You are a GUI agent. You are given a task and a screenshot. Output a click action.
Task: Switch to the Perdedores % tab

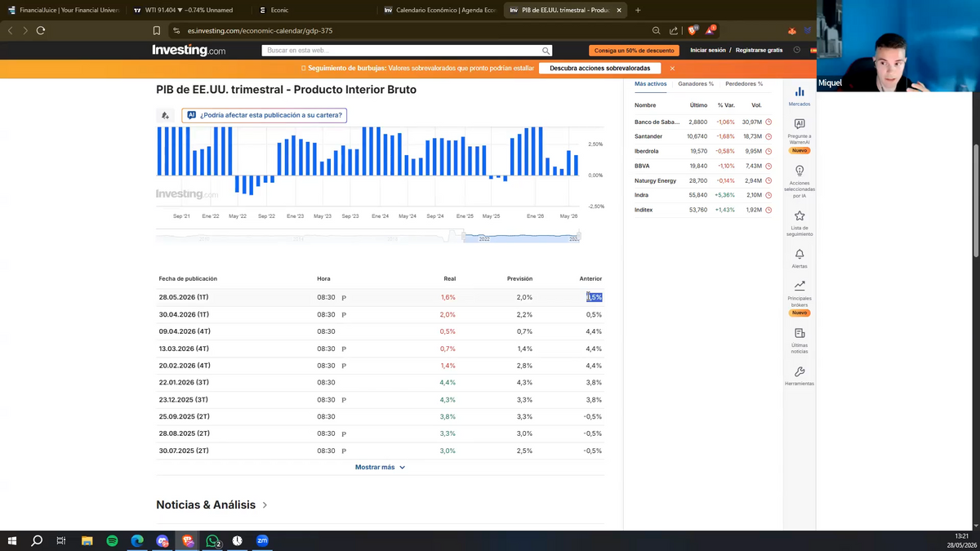pyautogui.click(x=744, y=84)
